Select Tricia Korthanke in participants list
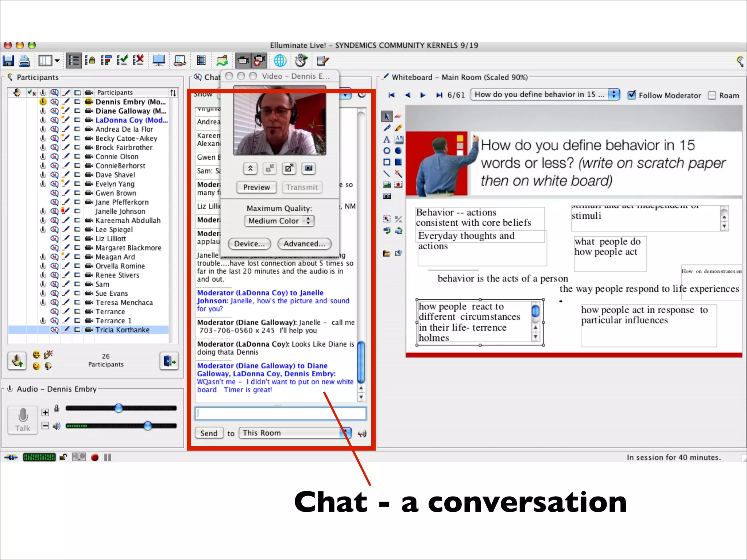 click(x=122, y=330)
